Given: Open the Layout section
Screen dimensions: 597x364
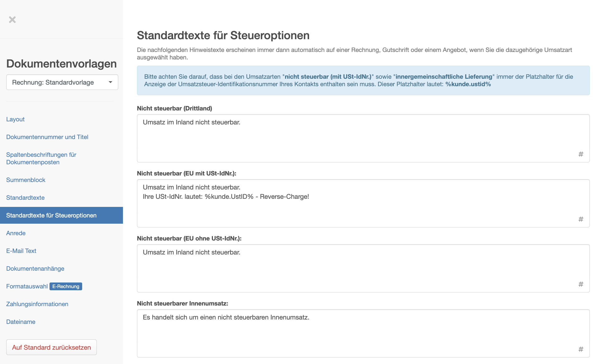Looking at the screenshot, I should (15, 119).
